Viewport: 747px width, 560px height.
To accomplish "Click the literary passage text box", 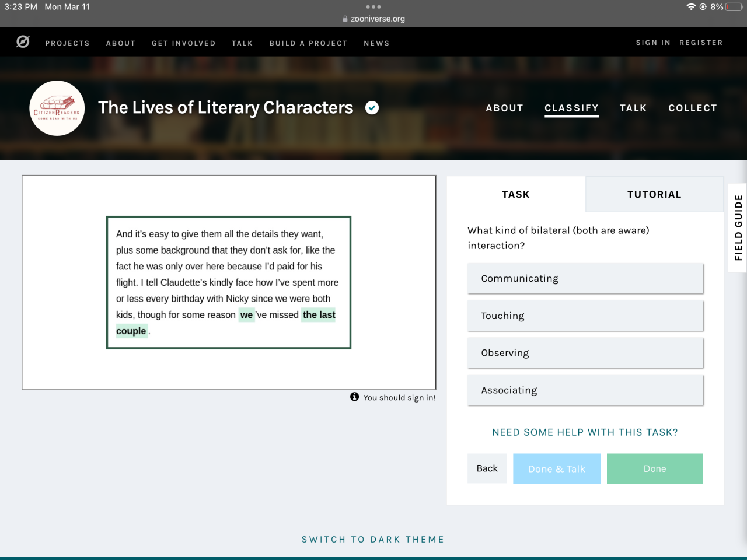I will pyautogui.click(x=229, y=283).
